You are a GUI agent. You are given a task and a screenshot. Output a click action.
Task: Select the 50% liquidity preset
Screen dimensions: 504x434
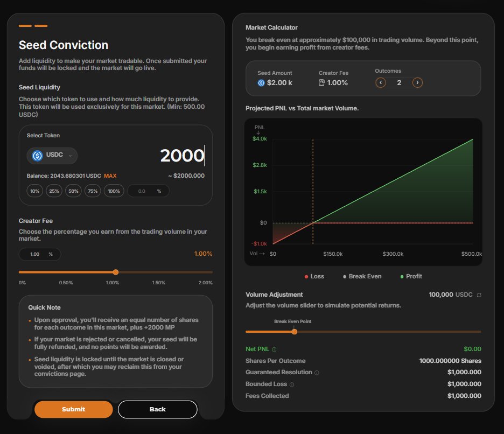pyautogui.click(x=73, y=191)
